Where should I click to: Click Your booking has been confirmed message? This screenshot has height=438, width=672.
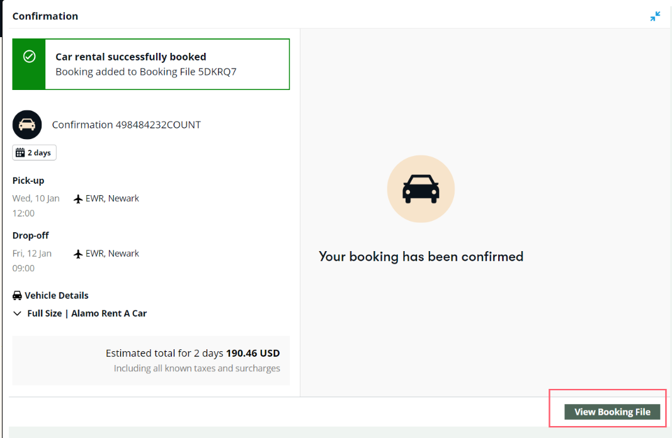pyautogui.click(x=421, y=256)
